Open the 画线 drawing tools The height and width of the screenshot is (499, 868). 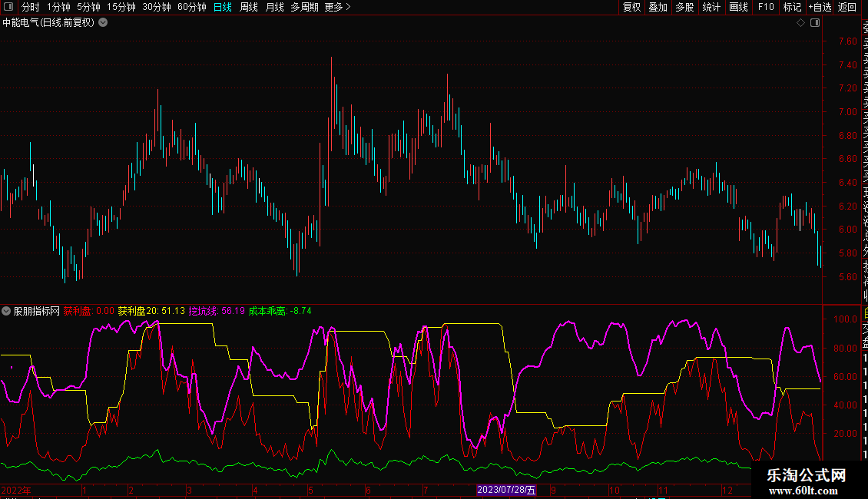(x=738, y=7)
